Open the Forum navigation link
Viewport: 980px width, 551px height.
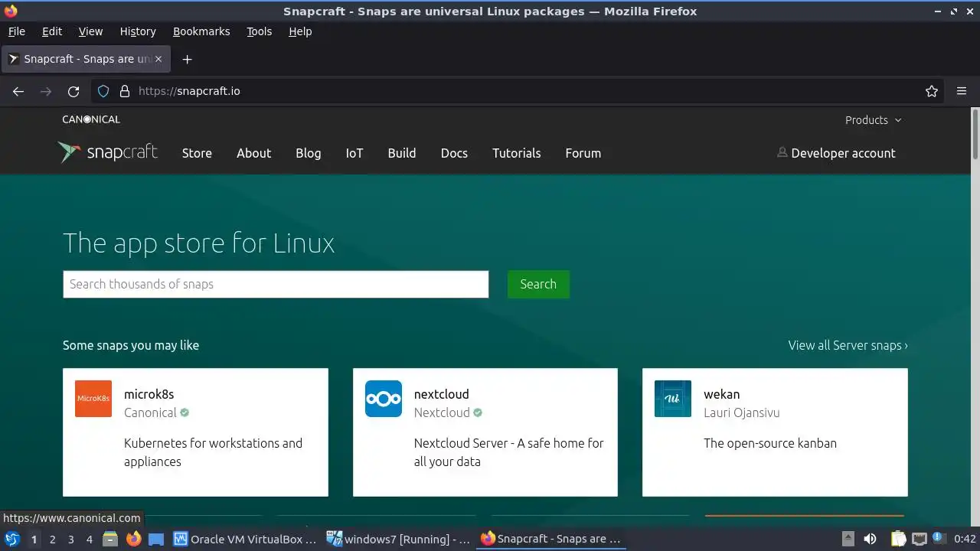pos(583,153)
